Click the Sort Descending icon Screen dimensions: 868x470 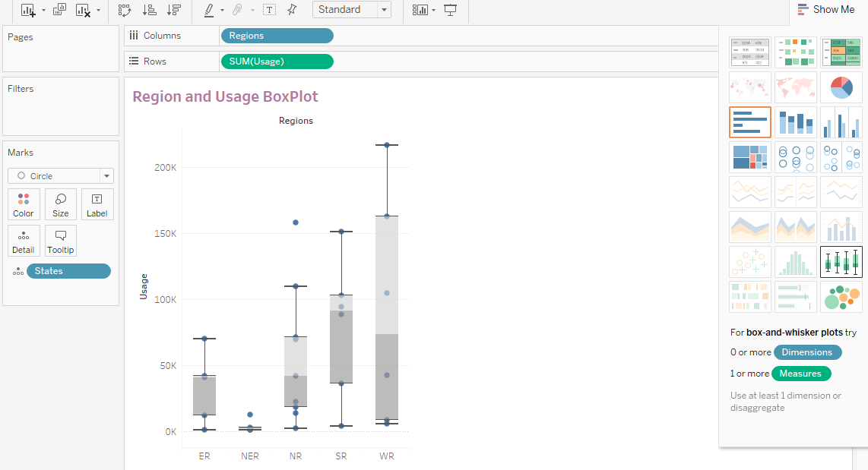[x=173, y=10]
